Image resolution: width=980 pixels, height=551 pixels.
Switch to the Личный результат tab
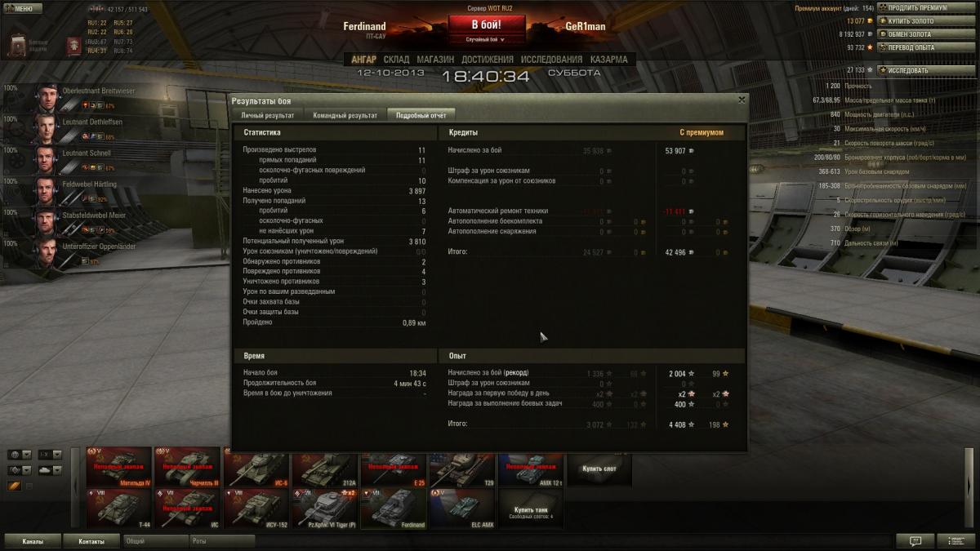pyautogui.click(x=267, y=115)
